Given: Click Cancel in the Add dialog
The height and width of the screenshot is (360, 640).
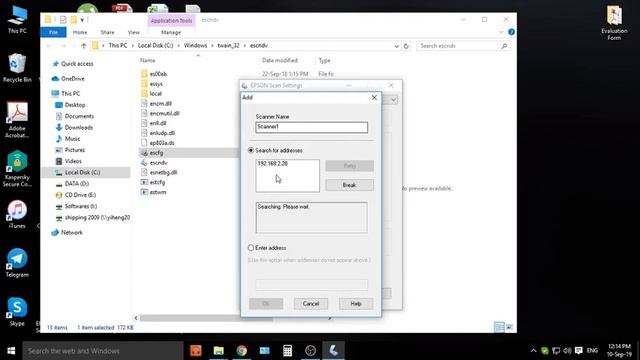Looking at the screenshot, I should click(x=311, y=303).
